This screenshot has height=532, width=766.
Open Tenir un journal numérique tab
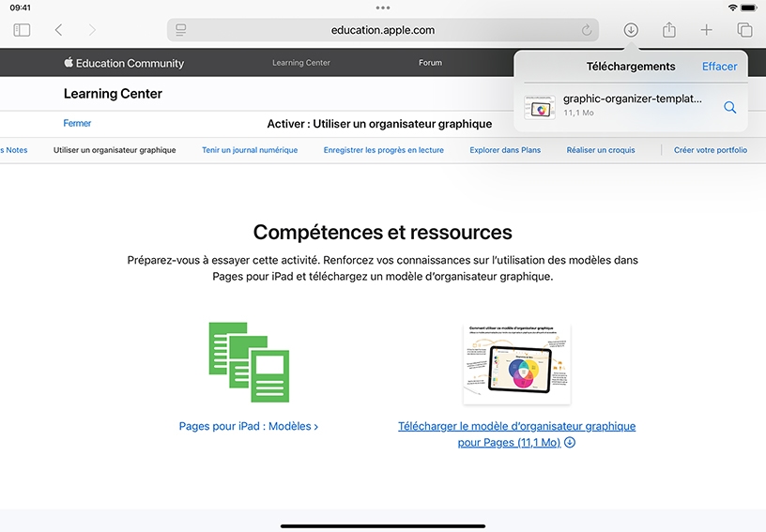click(250, 150)
